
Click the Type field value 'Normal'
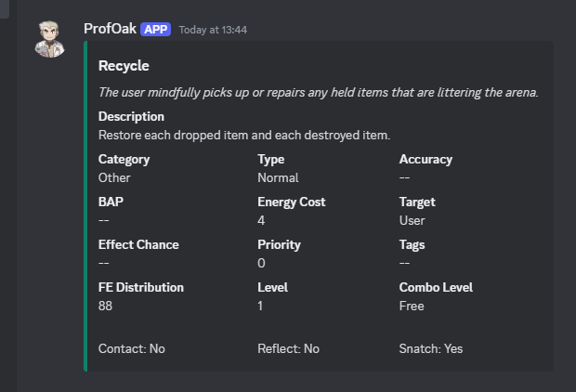(x=278, y=177)
